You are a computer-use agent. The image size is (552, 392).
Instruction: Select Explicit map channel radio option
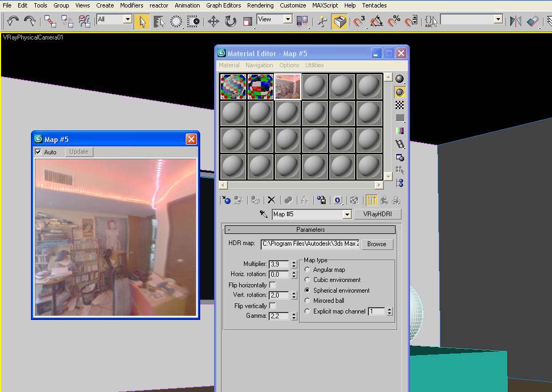(x=307, y=311)
